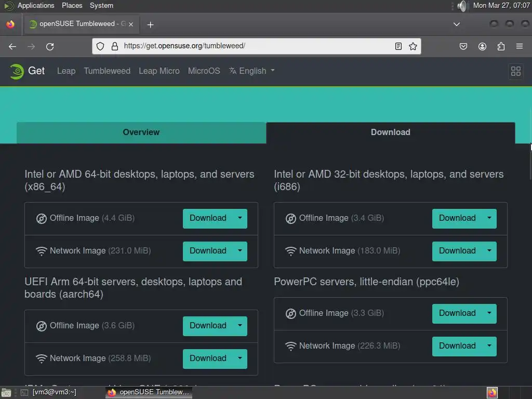Go to MicroOS in site navigation

point(204,71)
